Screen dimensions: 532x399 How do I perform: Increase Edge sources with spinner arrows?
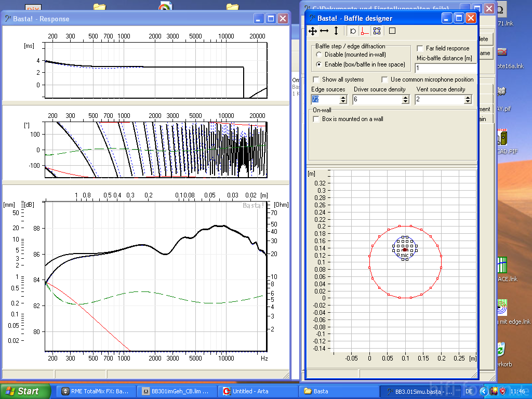pos(344,97)
